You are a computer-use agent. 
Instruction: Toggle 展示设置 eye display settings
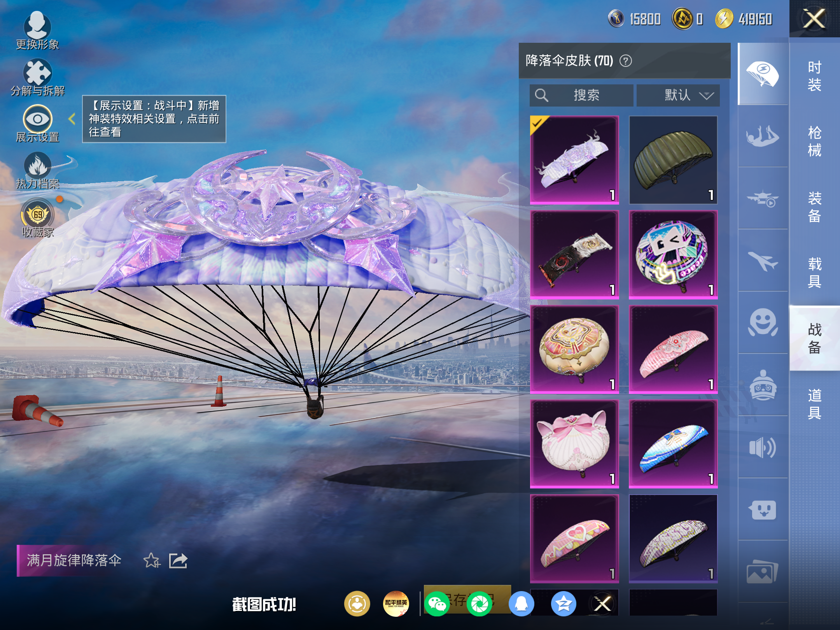click(37, 119)
